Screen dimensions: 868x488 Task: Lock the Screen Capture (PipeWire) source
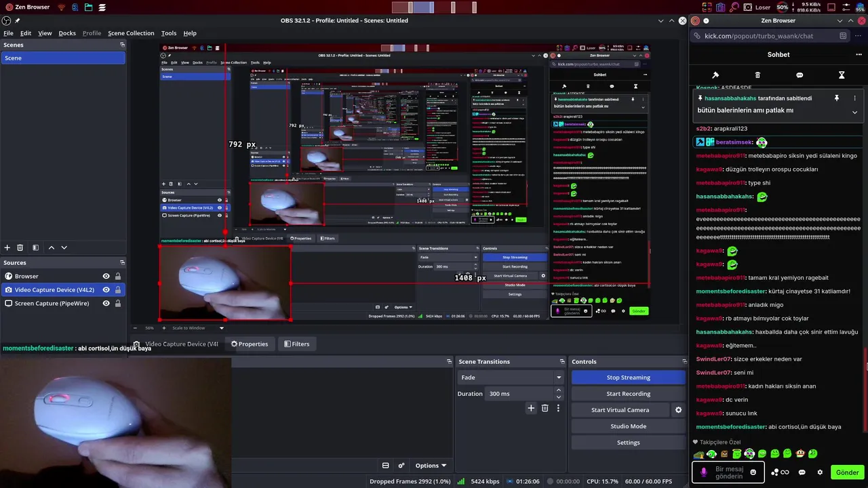(118, 304)
